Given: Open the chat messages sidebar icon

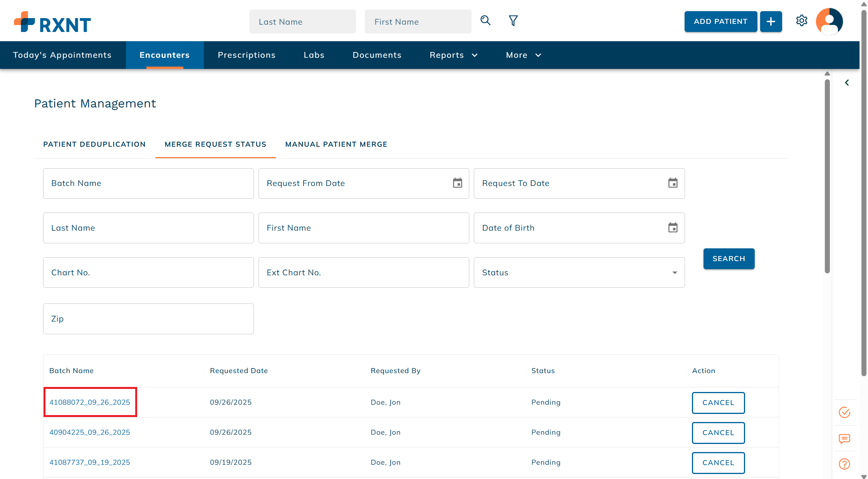Looking at the screenshot, I should (844, 439).
